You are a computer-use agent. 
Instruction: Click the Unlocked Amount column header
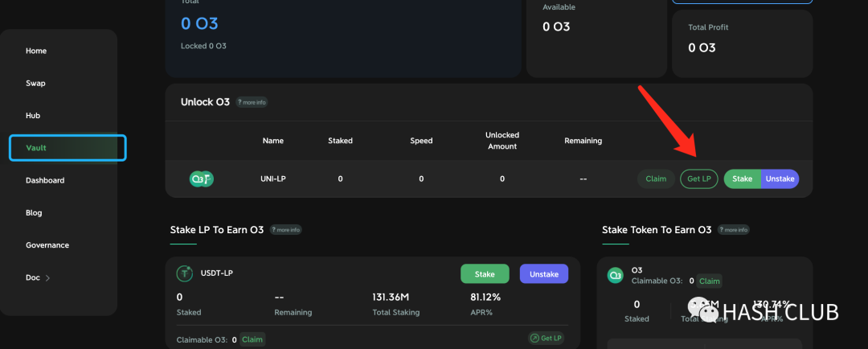click(502, 141)
